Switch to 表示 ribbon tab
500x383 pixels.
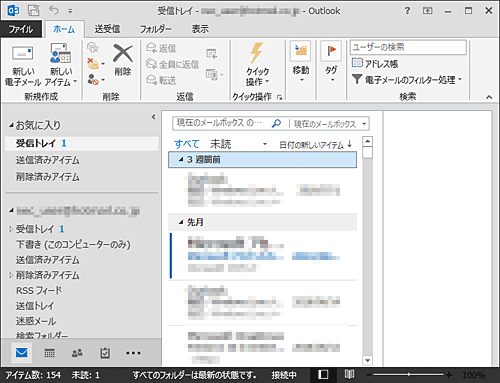pos(200,29)
